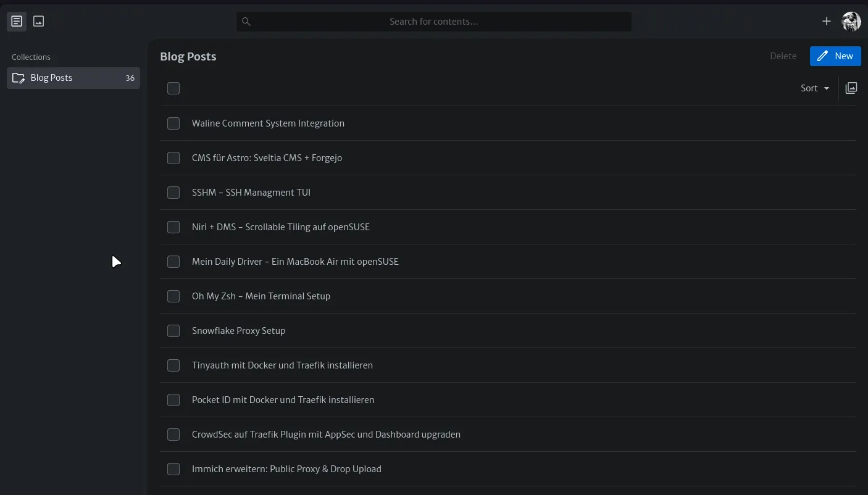
Task: Open Immich erweitern: Public Proxy entry
Action: click(x=286, y=469)
